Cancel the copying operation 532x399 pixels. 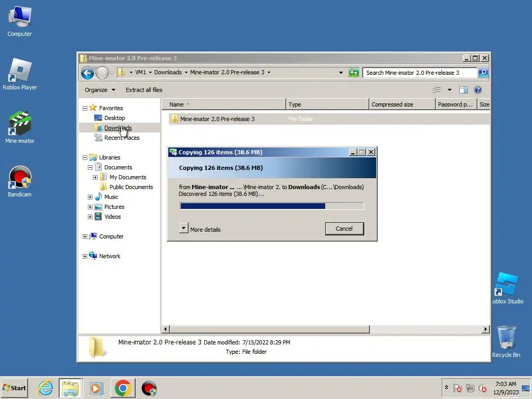point(344,229)
